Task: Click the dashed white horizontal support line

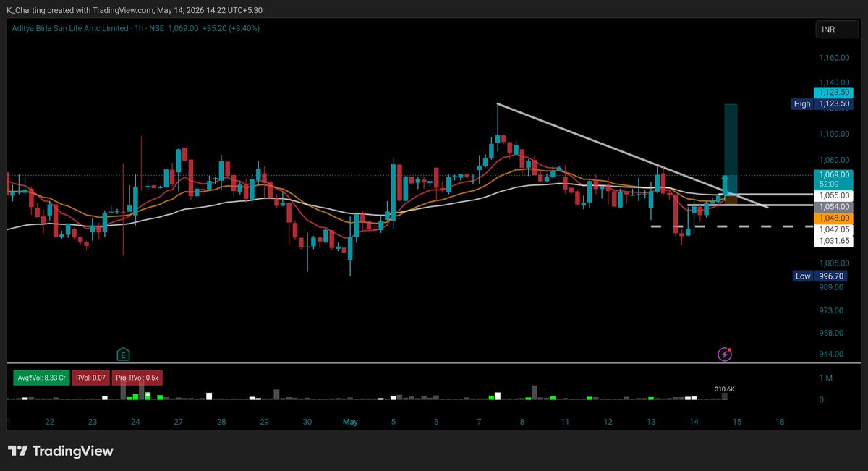Action: coord(731,226)
